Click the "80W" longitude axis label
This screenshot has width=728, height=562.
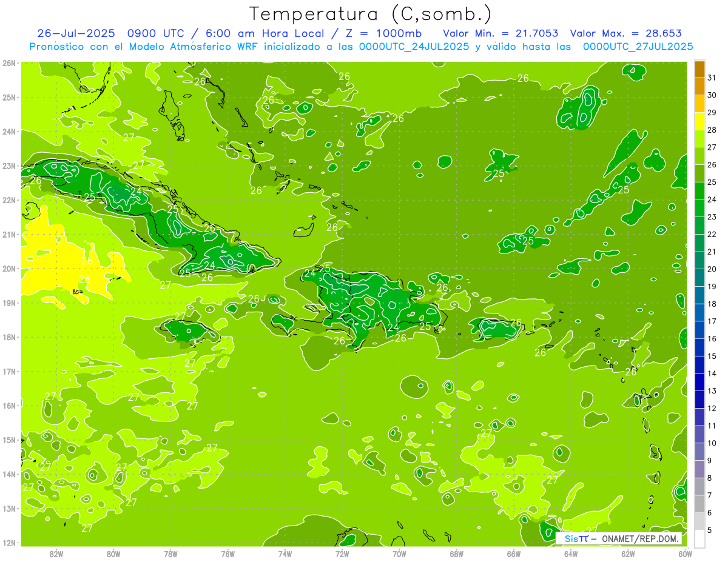[113, 554]
